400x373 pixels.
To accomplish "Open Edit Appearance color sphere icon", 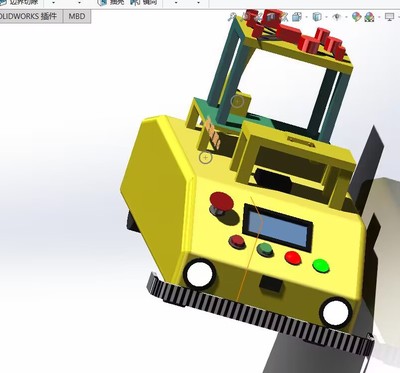I will click(356, 17).
